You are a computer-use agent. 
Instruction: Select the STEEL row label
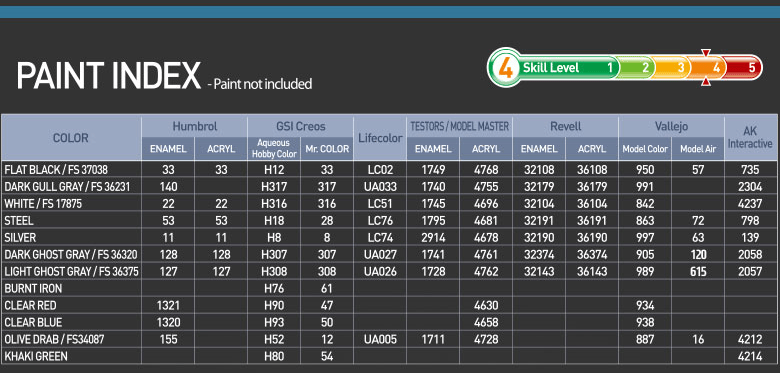point(20,220)
